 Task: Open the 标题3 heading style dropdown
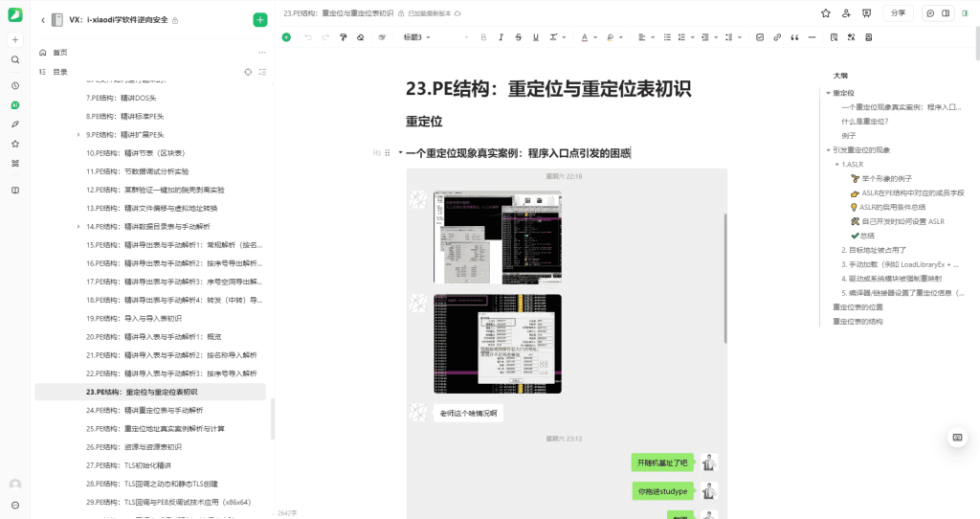(x=417, y=37)
